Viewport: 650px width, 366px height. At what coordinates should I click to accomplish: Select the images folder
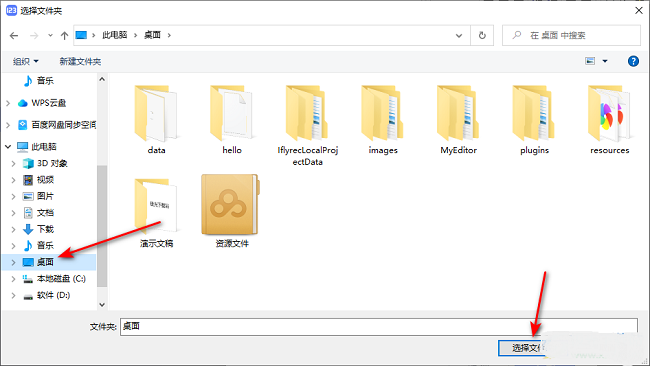point(383,120)
